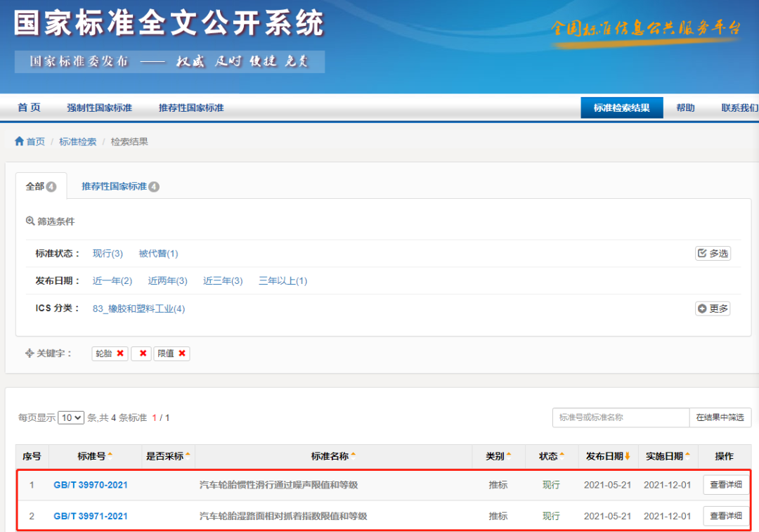The image size is (759, 532).
Task: Sort by 发布日期 column arrow
Action: coord(628,455)
